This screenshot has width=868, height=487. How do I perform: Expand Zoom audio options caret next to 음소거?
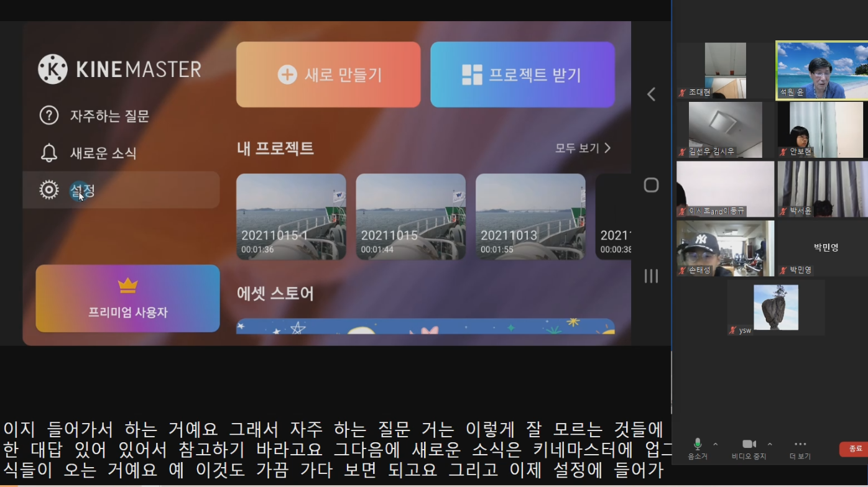[x=715, y=444]
